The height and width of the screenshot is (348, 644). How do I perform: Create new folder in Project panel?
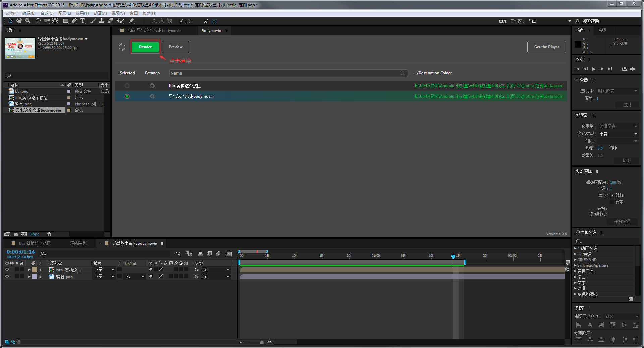[16, 234]
